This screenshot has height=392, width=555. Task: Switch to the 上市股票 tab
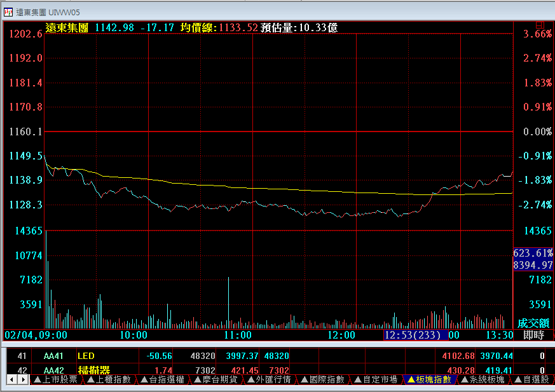(x=55, y=380)
